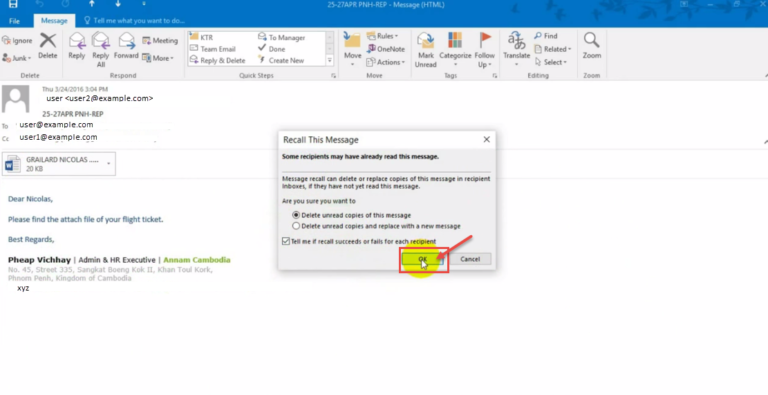Go to the next item arrow
The image size is (768, 395).
pos(118,4)
